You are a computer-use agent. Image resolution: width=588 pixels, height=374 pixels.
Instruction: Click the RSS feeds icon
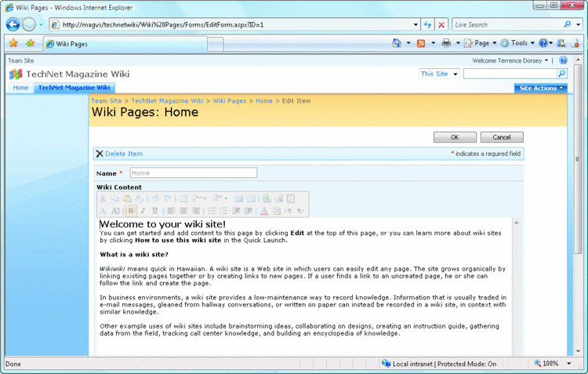pos(421,43)
